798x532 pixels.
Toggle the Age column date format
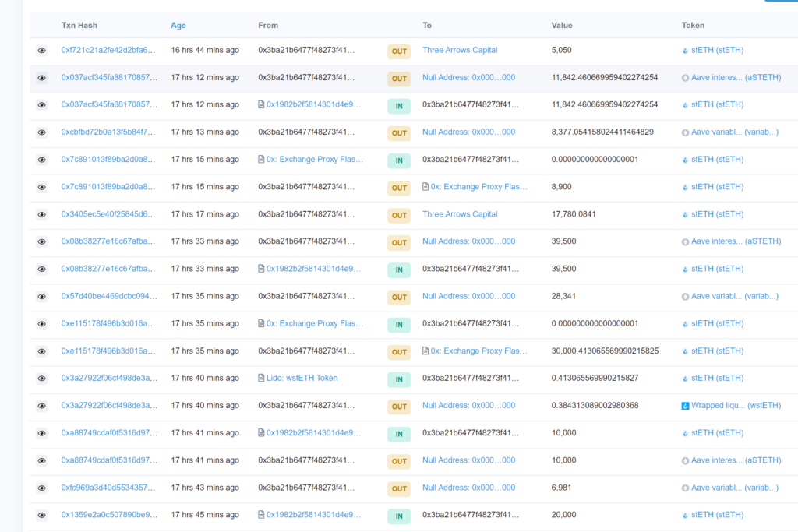point(178,26)
